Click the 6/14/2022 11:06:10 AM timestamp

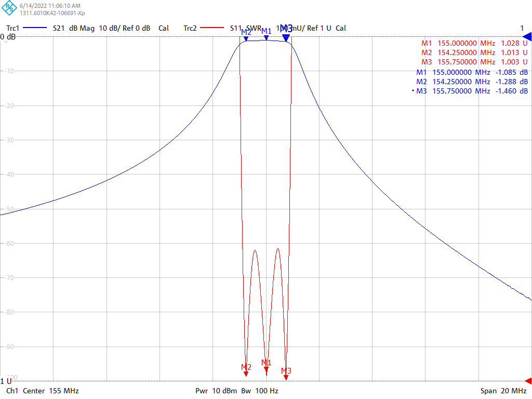pos(50,6)
